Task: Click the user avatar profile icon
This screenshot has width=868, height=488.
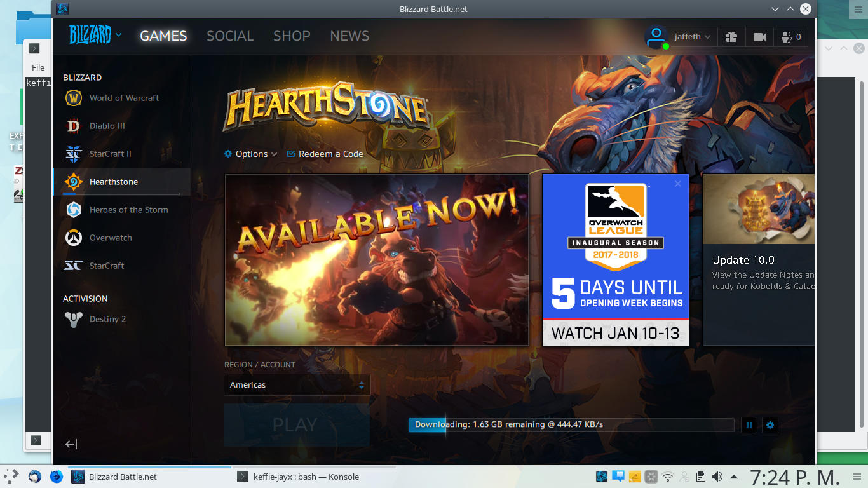Action: (x=656, y=37)
